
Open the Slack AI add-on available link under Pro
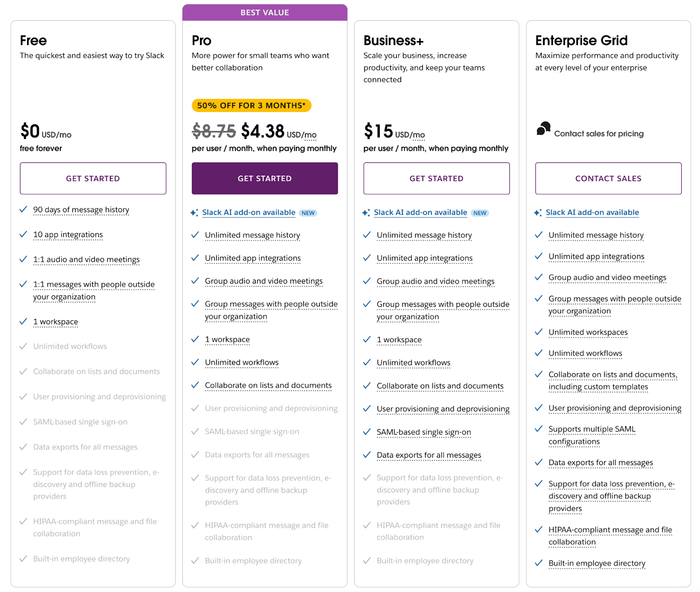(248, 213)
